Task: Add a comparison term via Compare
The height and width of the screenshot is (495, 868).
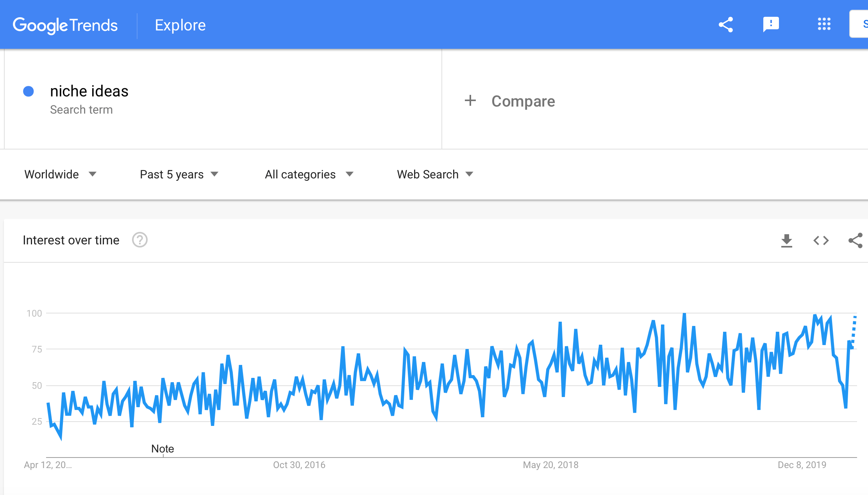Action: point(523,101)
